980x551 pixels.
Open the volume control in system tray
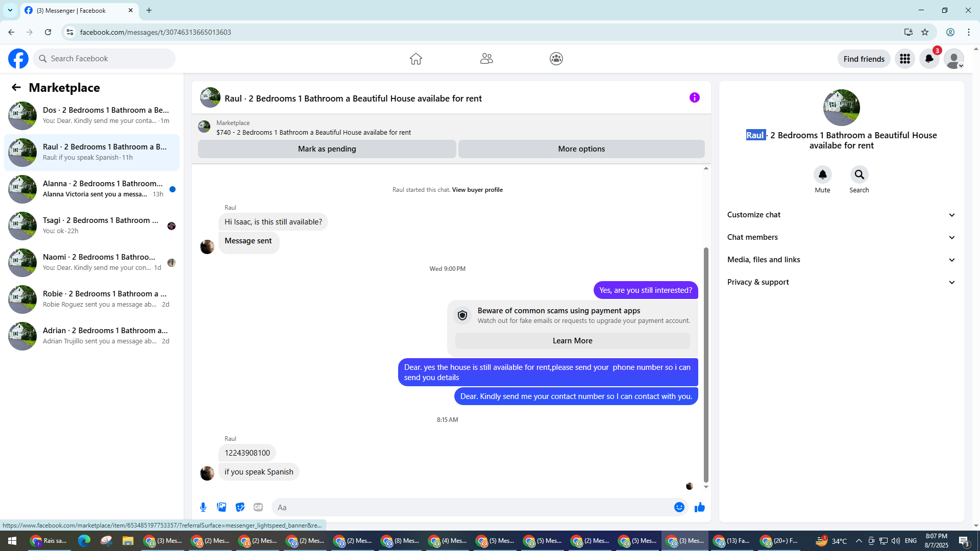coord(896,541)
